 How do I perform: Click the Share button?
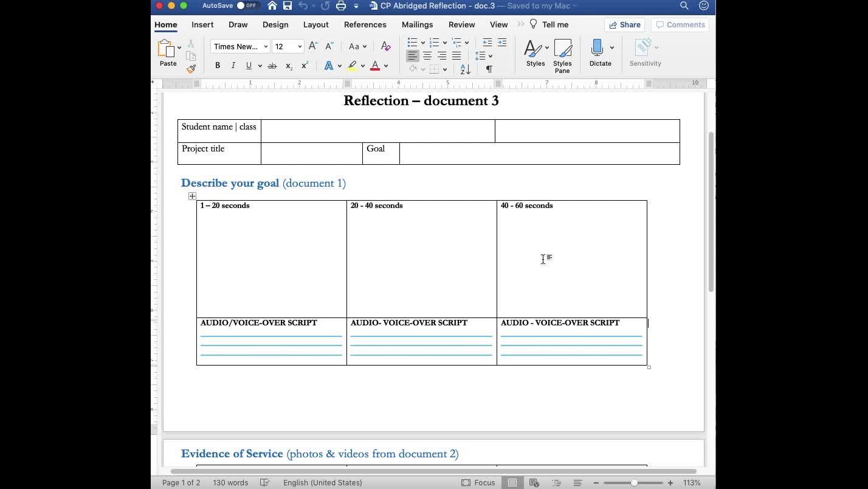click(624, 25)
